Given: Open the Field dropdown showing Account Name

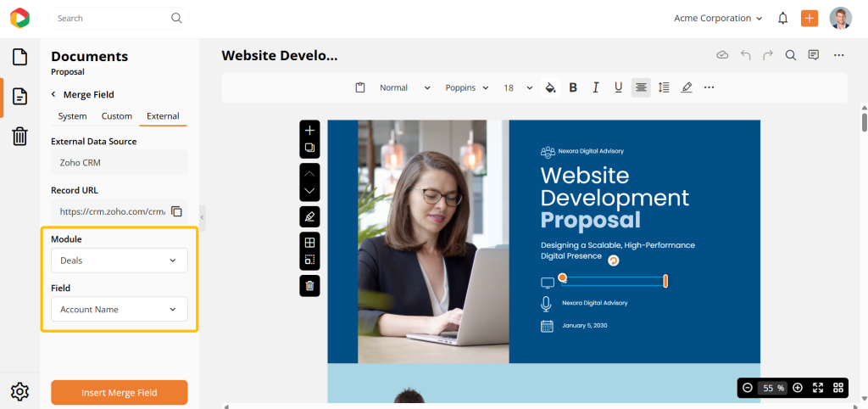Looking at the screenshot, I should pyautogui.click(x=120, y=310).
